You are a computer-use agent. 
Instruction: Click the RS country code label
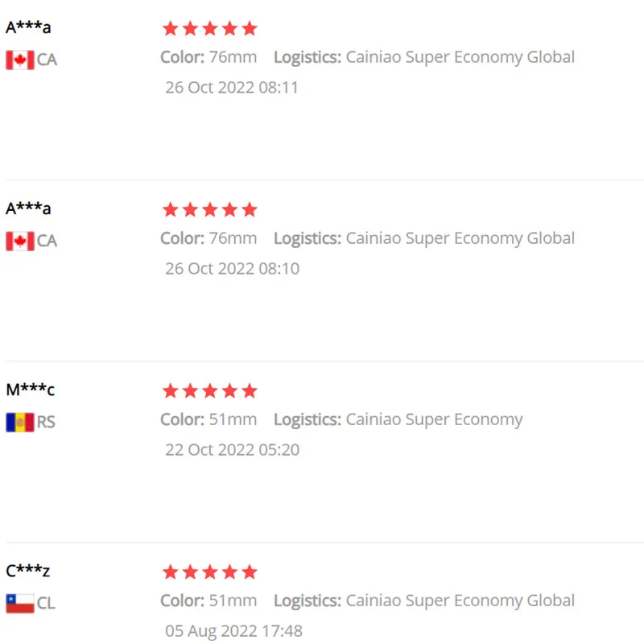tap(46, 422)
